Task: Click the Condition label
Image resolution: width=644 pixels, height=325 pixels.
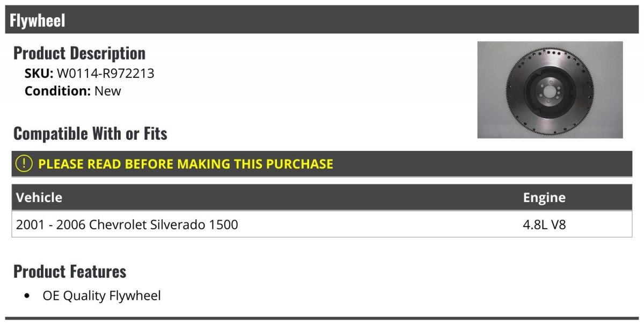Action: [57, 91]
